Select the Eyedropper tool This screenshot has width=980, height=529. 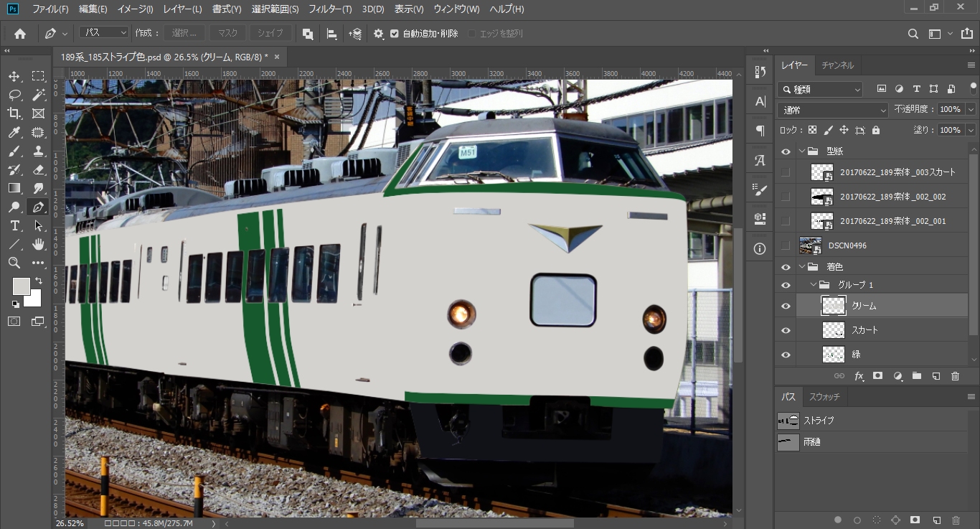pyautogui.click(x=14, y=132)
